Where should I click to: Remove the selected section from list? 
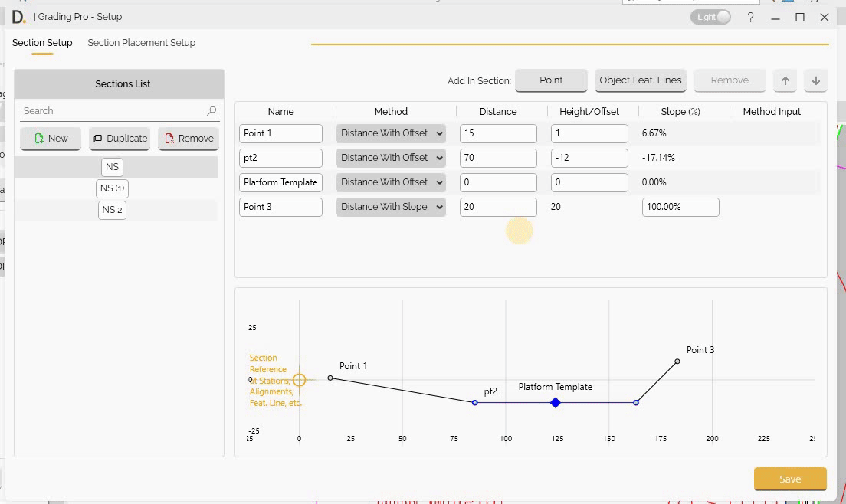[189, 139]
